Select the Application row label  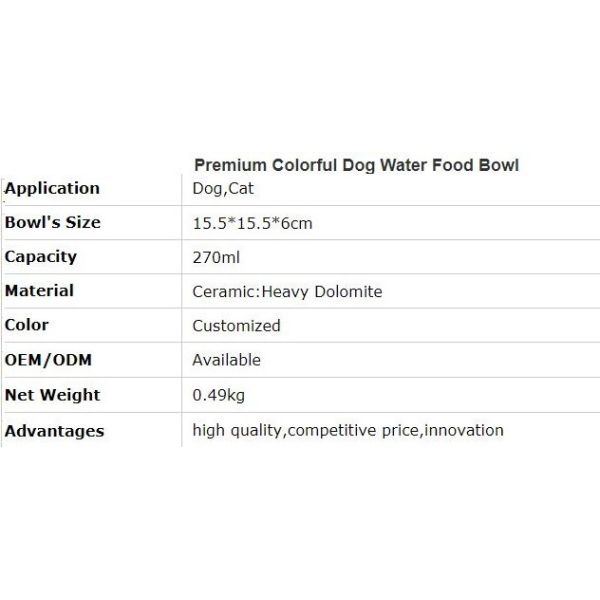click(x=52, y=188)
